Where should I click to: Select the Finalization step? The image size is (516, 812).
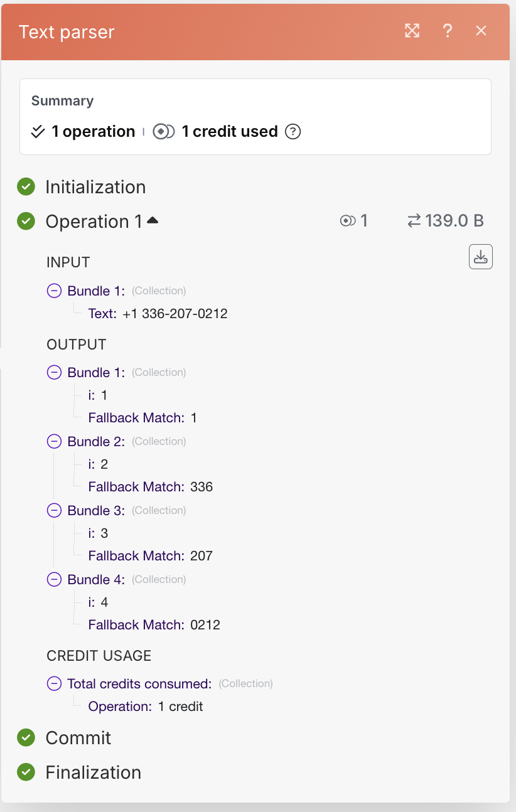point(93,772)
